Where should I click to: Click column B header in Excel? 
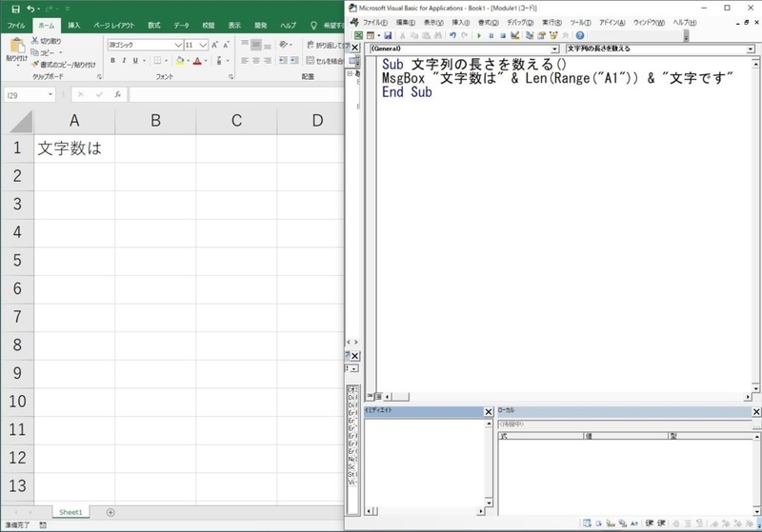click(155, 121)
